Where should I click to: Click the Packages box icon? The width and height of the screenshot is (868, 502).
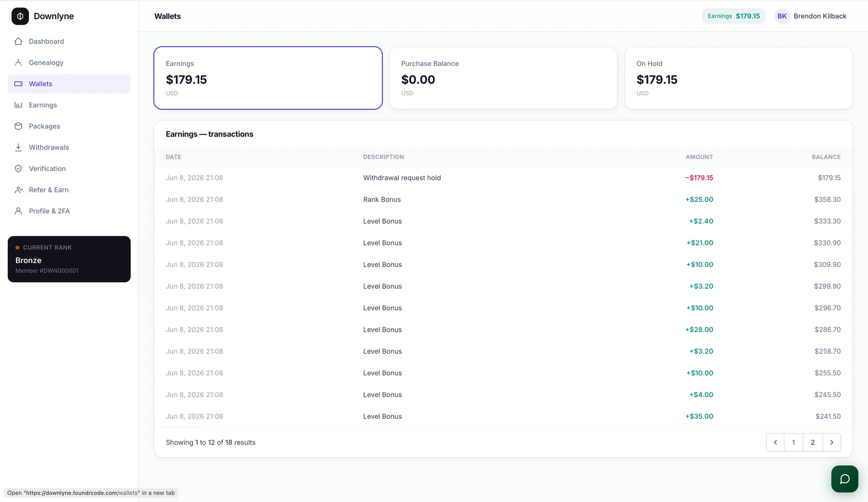pyautogui.click(x=19, y=126)
